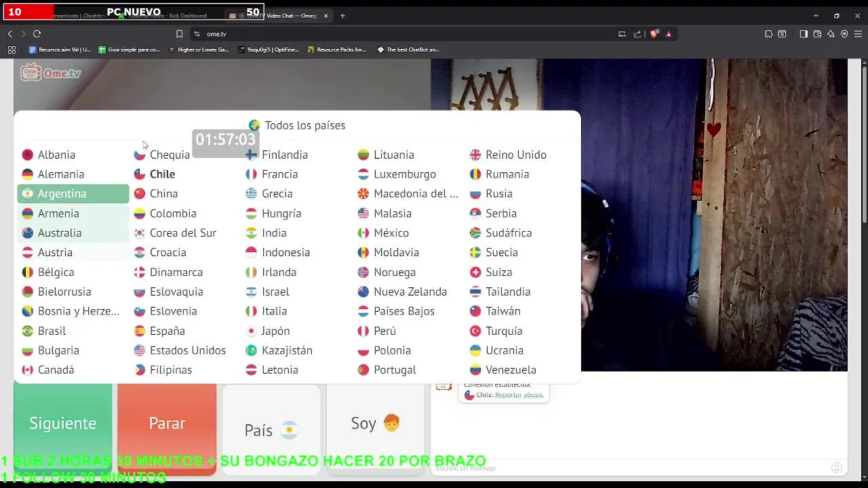The height and width of the screenshot is (488, 868).
Task: Open Leo AI sparkle icon
Action: [x=831, y=34]
